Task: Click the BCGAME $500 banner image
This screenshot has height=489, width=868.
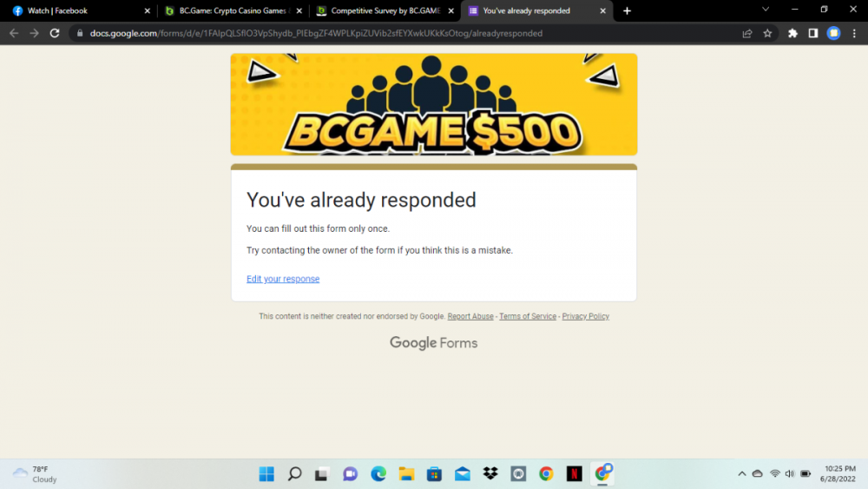Action: click(x=433, y=104)
